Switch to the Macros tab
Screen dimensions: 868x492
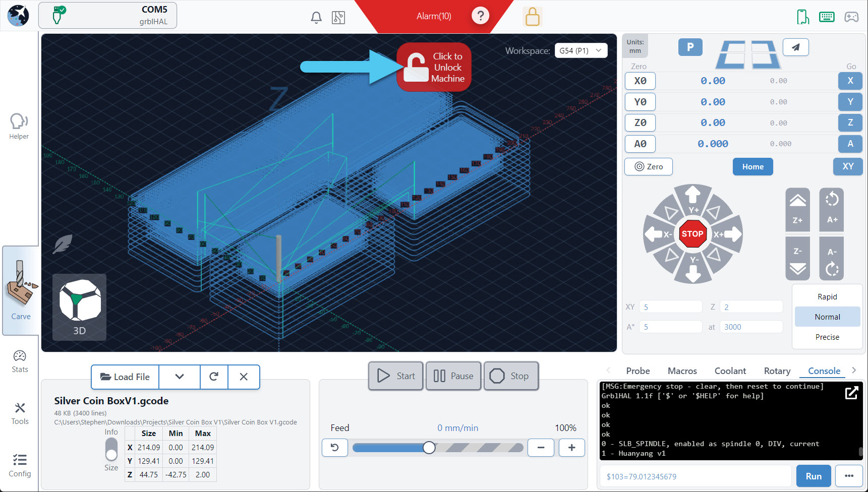coord(682,371)
